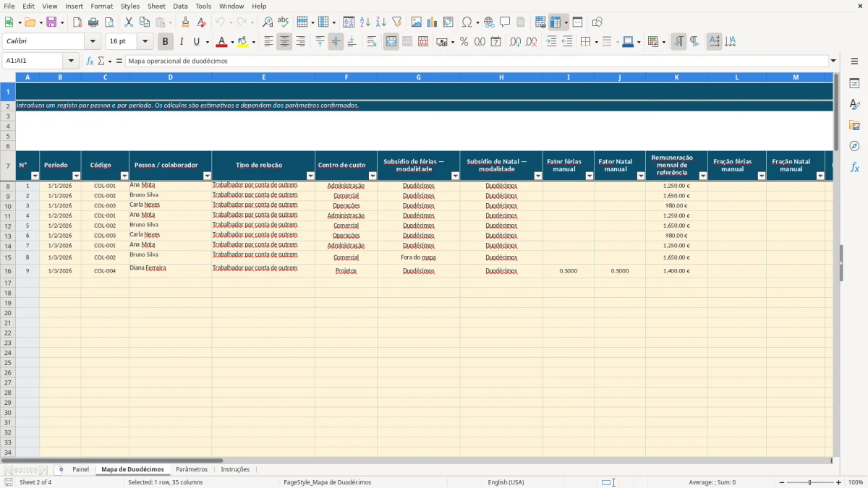Open the Function Wizard in formula bar
This screenshot has width=868, height=488.
[90, 61]
